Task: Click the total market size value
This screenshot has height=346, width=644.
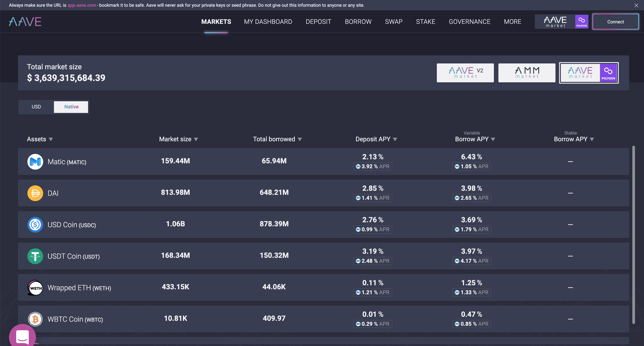Action: (66, 78)
